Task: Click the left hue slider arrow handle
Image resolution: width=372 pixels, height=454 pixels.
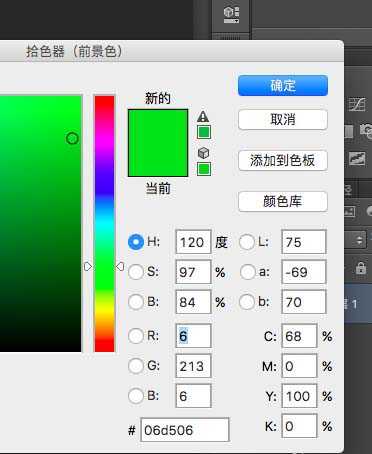Action: (x=88, y=266)
